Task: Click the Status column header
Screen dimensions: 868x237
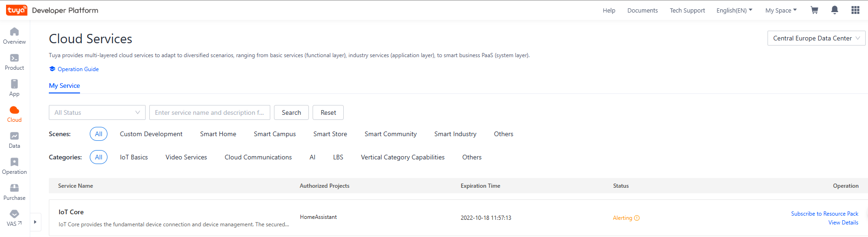Action: point(621,186)
